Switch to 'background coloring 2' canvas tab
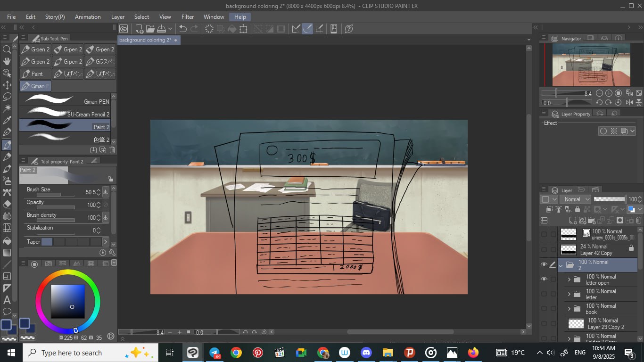 (x=145, y=40)
